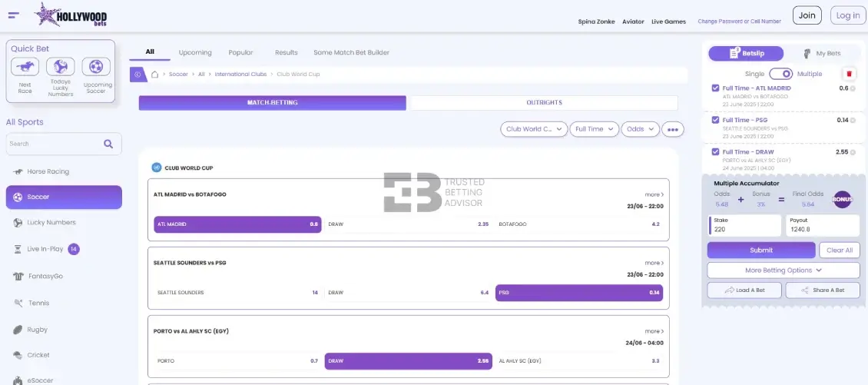Select Soccer in sports list
868x385 pixels.
pyautogui.click(x=64, y=197)
